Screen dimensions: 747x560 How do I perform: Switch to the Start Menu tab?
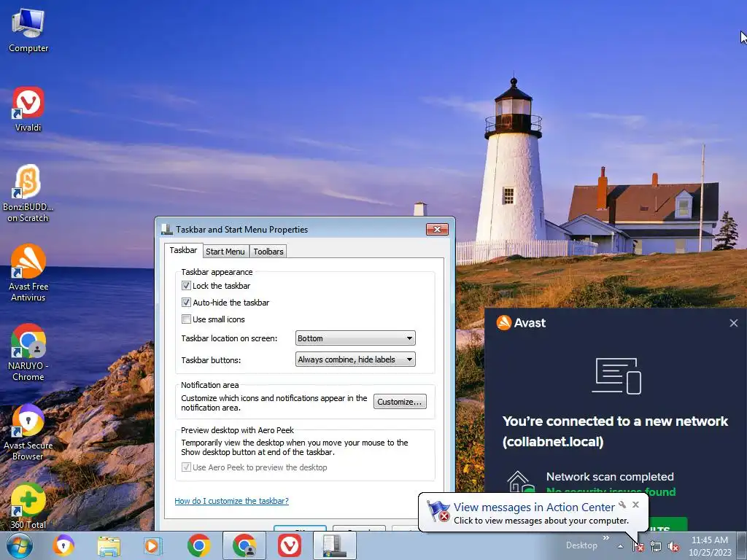coord(225,252)
